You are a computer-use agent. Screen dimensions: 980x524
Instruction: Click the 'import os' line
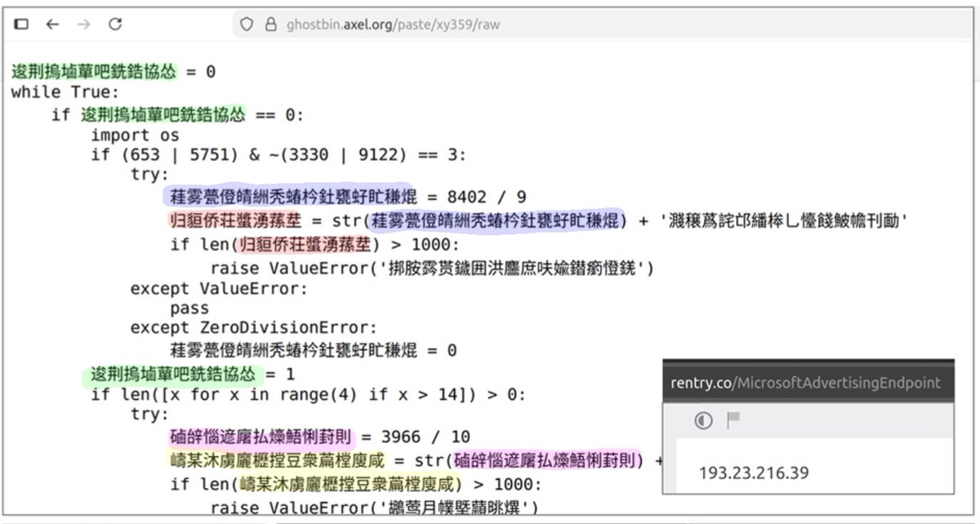[135, 135]
